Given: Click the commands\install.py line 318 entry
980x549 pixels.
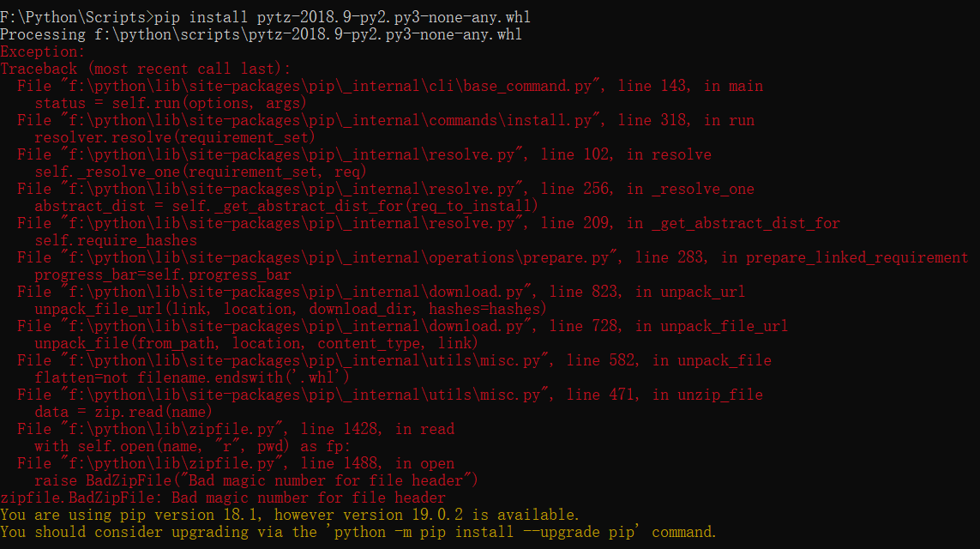Looking at the screenshot, I should [386, 120].
